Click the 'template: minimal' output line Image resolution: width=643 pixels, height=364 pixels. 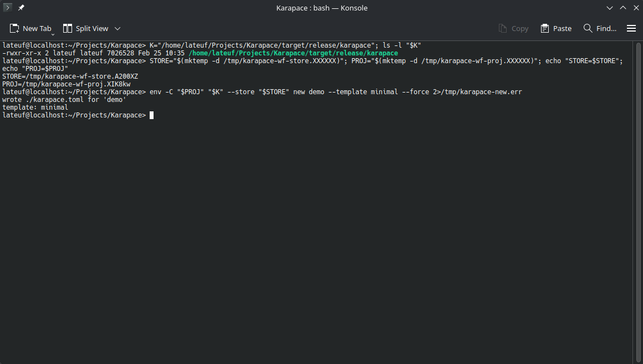coord(35,107)
